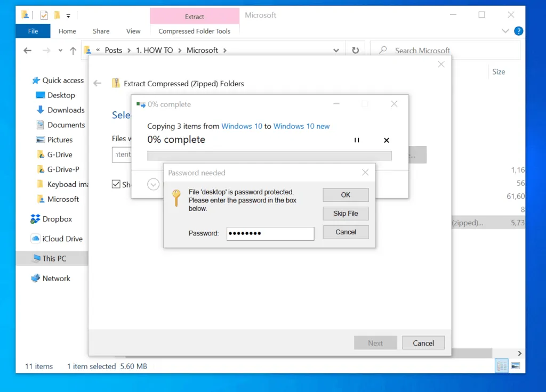The height and width of the screenshot is (392, 546).
Task: Open the File menu tab
Action: (x=33, y=31)
